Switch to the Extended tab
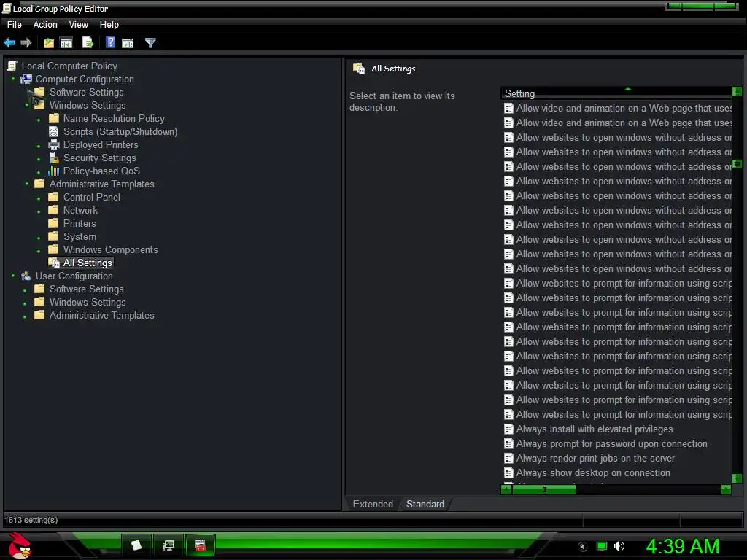 pyautogui.click(x=373, y=504)
